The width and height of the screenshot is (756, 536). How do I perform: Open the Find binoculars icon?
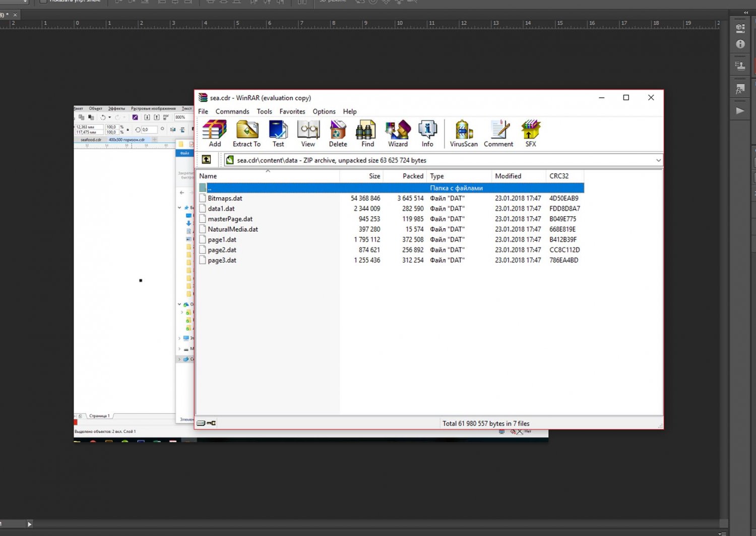(x=367, y=133)
